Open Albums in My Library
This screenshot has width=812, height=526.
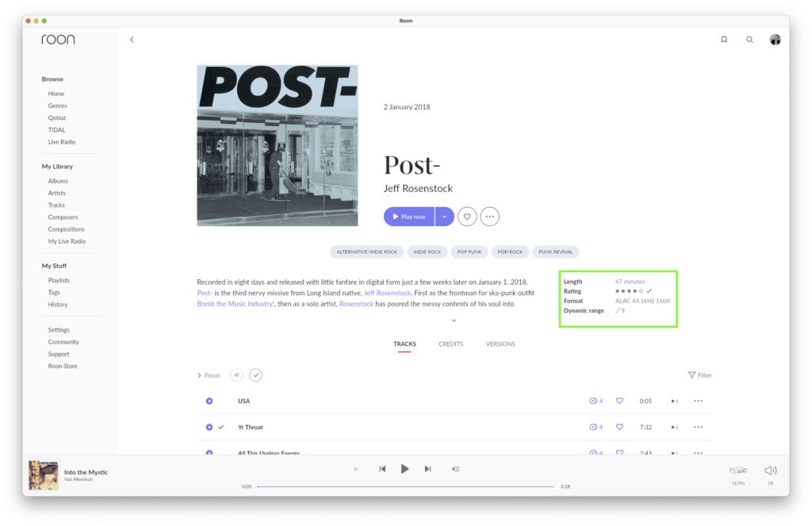point(58,181)
